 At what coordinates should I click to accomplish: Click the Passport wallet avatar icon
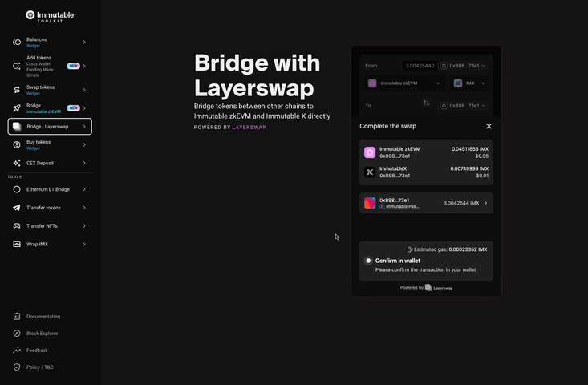click(370, 203)
